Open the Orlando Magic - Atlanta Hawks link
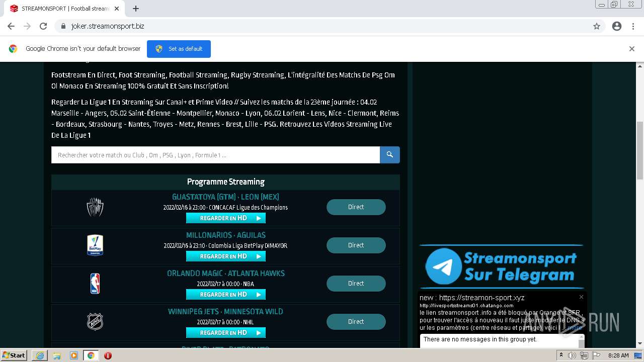Viewport: 644px width, 362px height. (x=225, y=274)
